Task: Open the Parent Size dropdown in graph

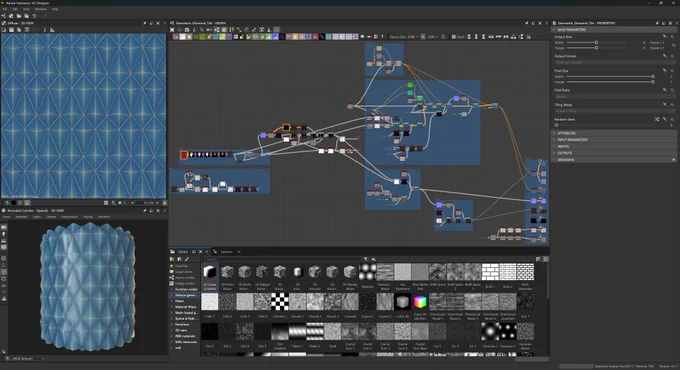Action: [404, 37]
